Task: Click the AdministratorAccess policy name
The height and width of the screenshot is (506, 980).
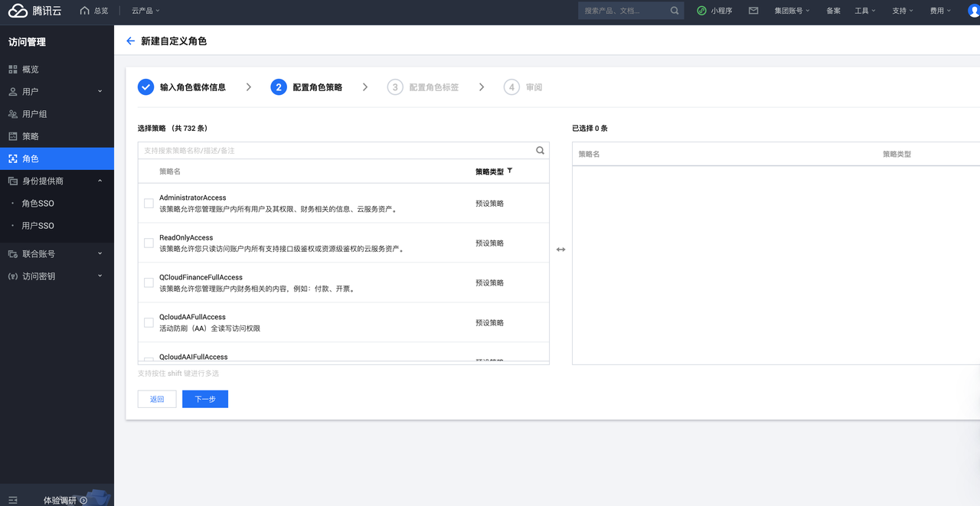Action: 193,198
